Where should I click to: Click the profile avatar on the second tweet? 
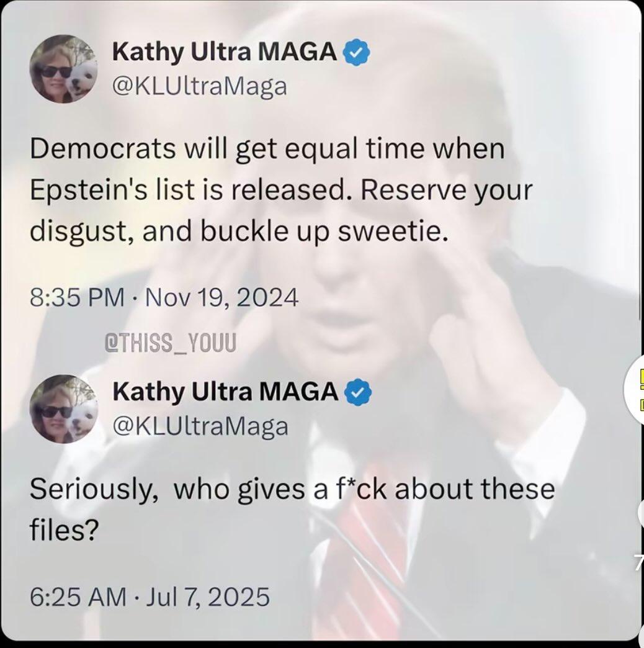pyautogui.click(x=62, y=408)
